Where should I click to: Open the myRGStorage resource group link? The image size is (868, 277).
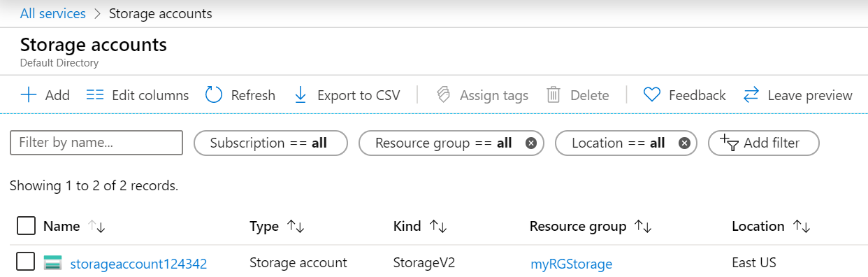(571, 264)
